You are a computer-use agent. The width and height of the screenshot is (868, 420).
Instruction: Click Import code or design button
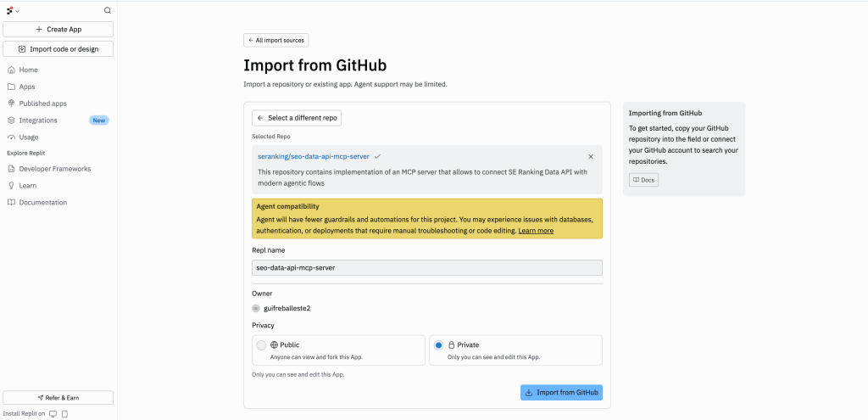[x=58, y=49]
